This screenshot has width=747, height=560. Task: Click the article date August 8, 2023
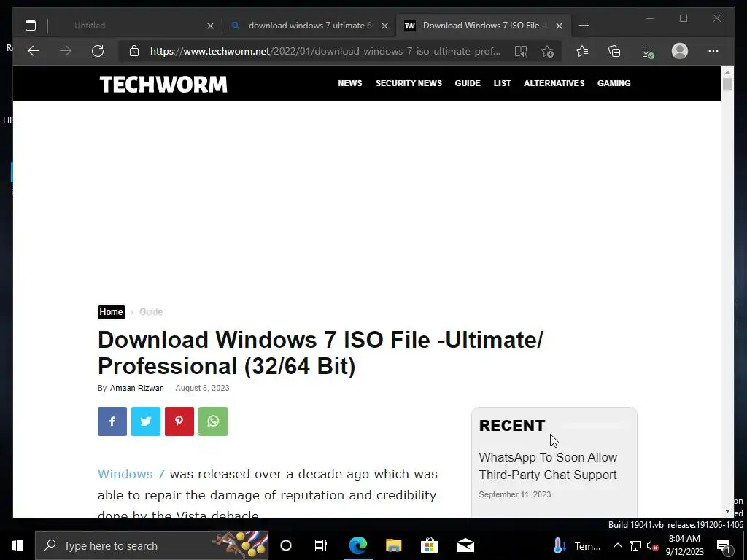point(203,388)
